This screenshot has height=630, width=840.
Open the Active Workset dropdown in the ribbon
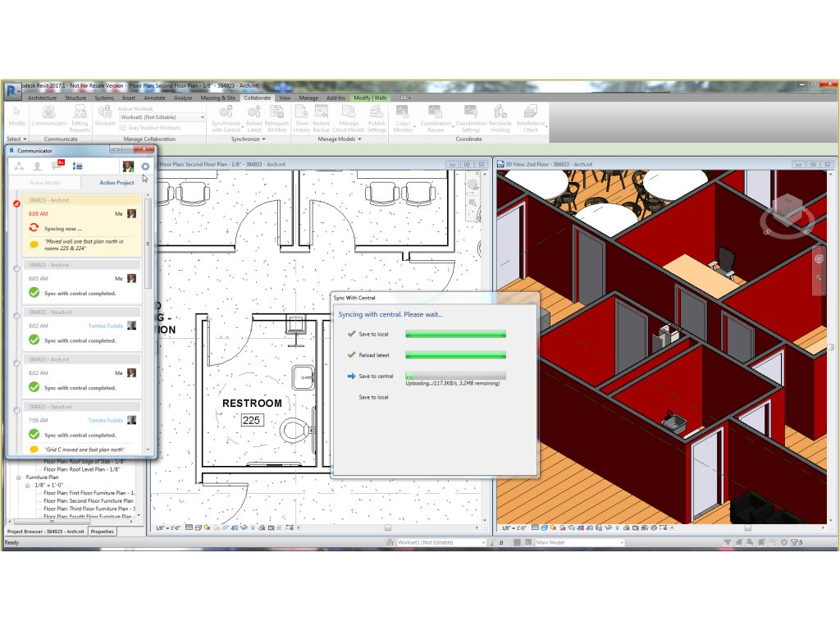tap(162, 117)
